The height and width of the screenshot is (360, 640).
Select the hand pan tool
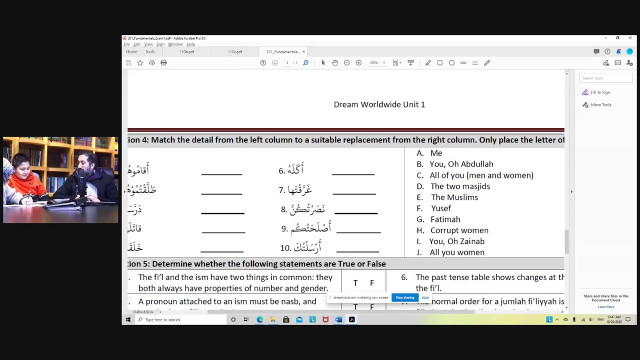pyautogui.click(x=335, y=63)
